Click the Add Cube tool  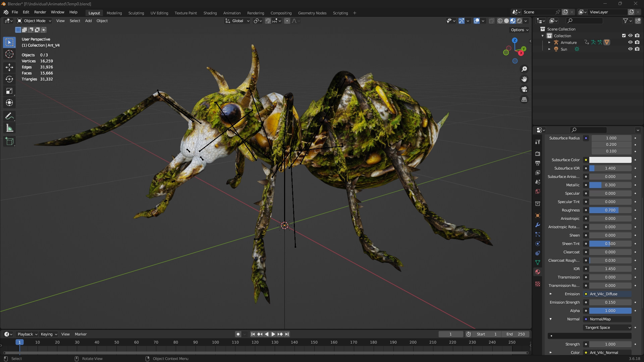(9, 141)
